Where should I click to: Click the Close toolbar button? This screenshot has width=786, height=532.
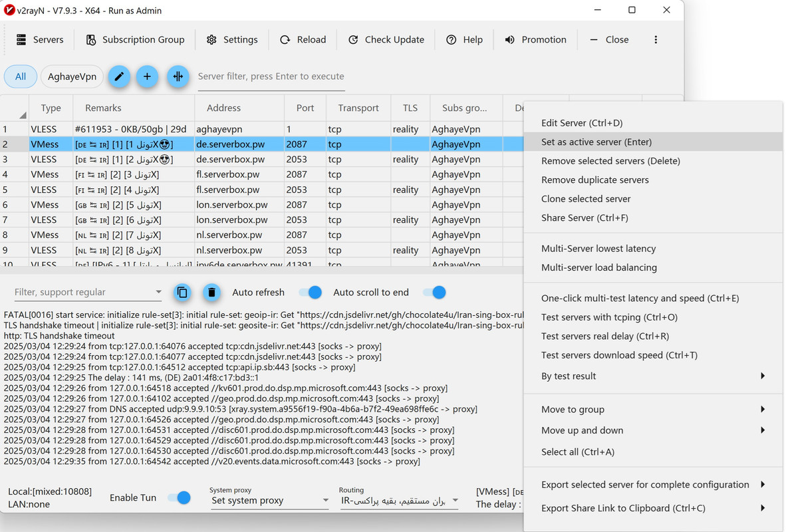click(609, 40)
